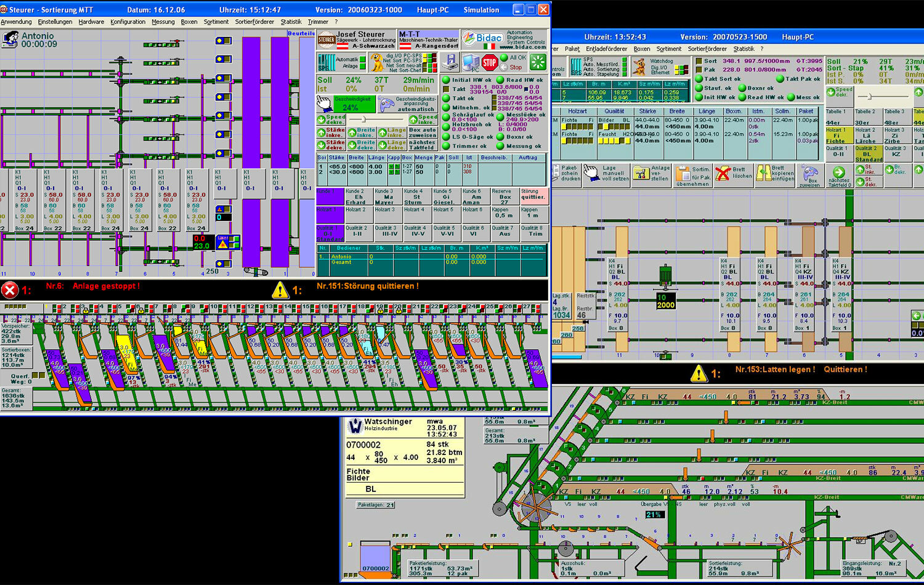This screenshot has width=924, height=585.
Task: Open the Trimmer menu
Action: 318,22
